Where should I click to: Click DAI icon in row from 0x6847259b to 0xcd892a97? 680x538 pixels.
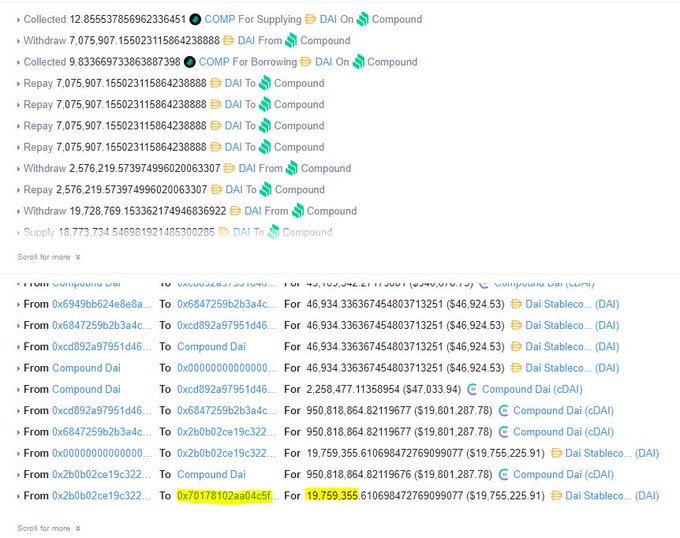coord(516,325)
